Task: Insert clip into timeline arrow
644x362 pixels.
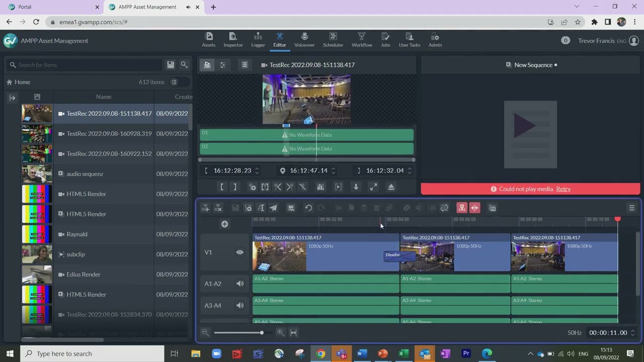Action: point(356,187)
